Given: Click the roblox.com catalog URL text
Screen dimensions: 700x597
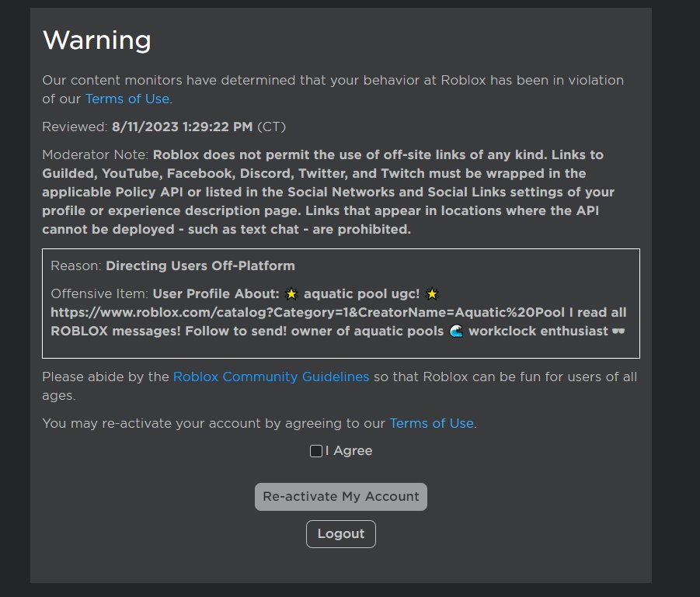Looking at the screenshot, I should (x=308, y=312).
